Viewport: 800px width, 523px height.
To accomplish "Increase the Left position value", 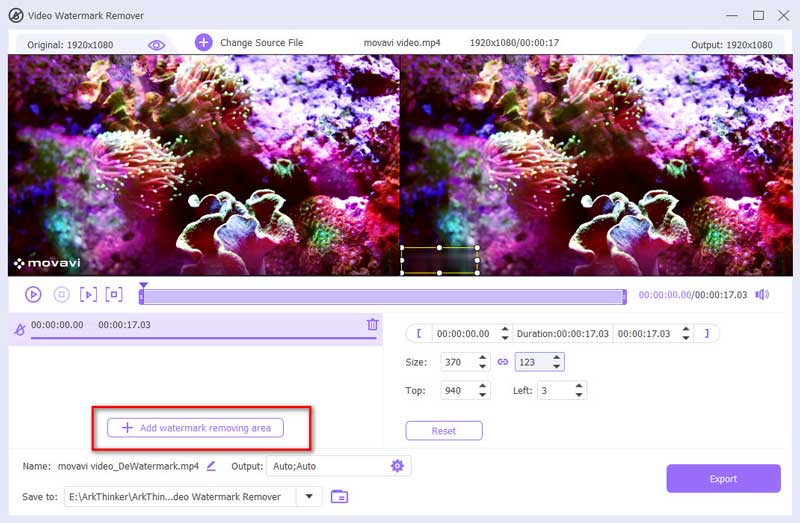I will [x=579, y=386].
